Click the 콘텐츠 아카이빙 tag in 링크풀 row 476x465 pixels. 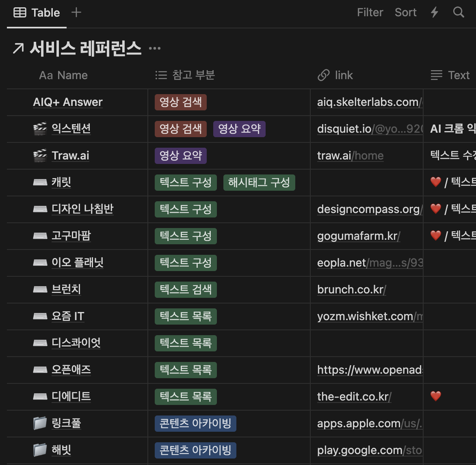(195, 423)
